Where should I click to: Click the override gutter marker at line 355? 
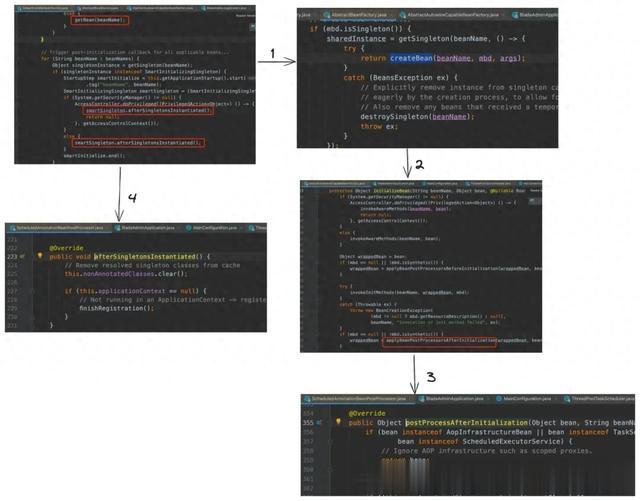[319, 423]
